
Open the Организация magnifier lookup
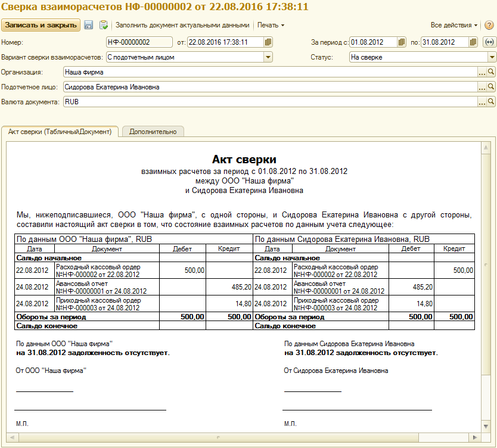pos(490,72)
